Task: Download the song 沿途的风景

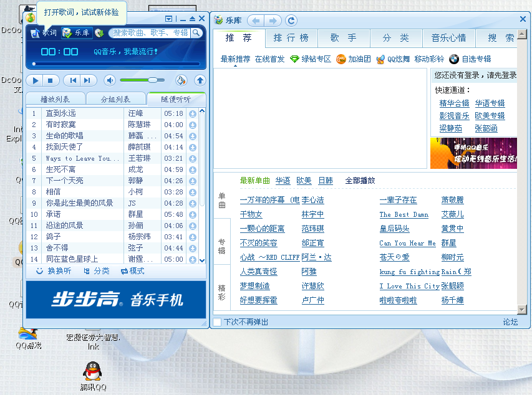Action: (x=193, y=226)
